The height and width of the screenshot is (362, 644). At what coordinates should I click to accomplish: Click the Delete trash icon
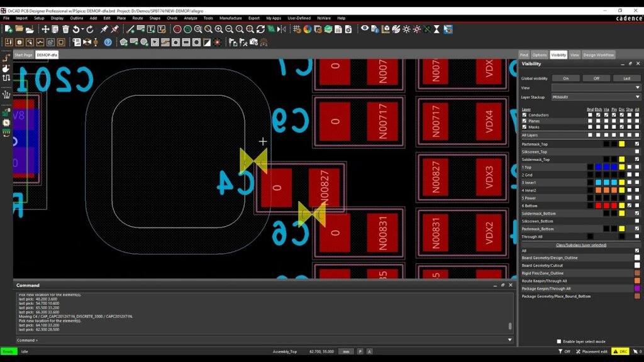click(65, 29)
